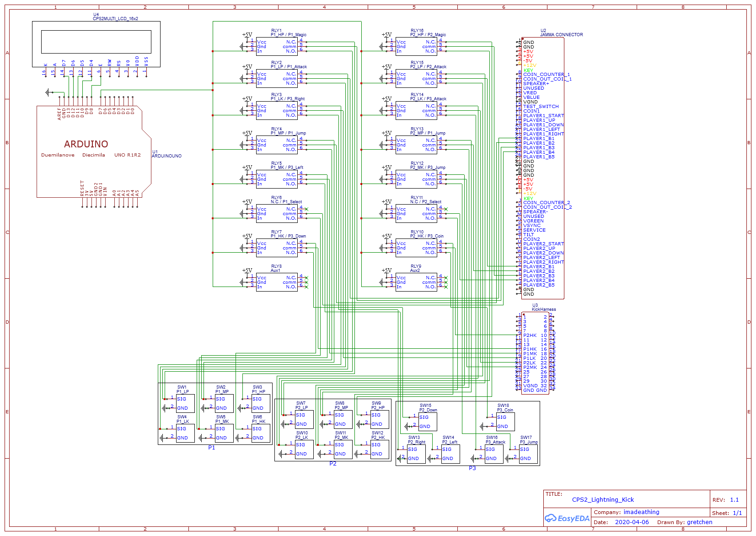
Task: Select relay RLY8 Aux1
Action: pyautogui.click(x=277, y=282)
